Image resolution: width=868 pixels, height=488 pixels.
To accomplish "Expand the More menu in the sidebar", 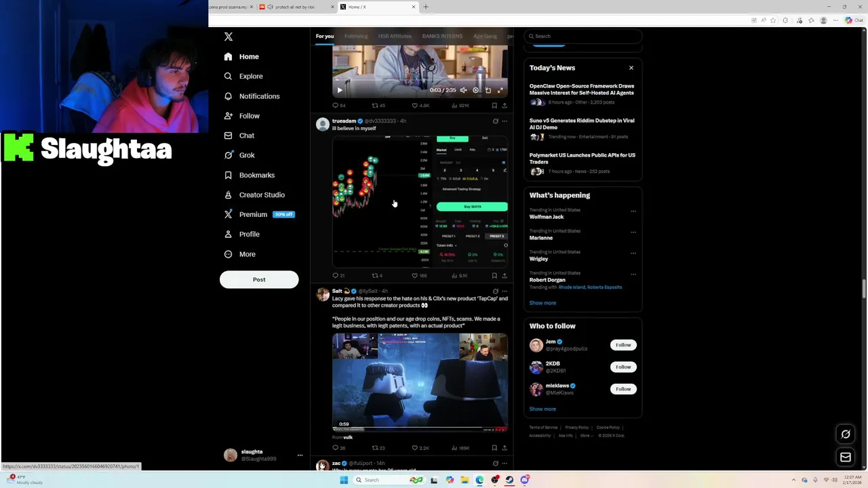I will click(239, 254).
